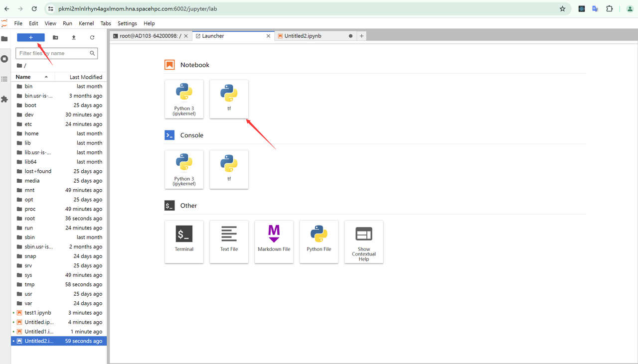
Task: Select the root folder
Action: tap(59, 219)
